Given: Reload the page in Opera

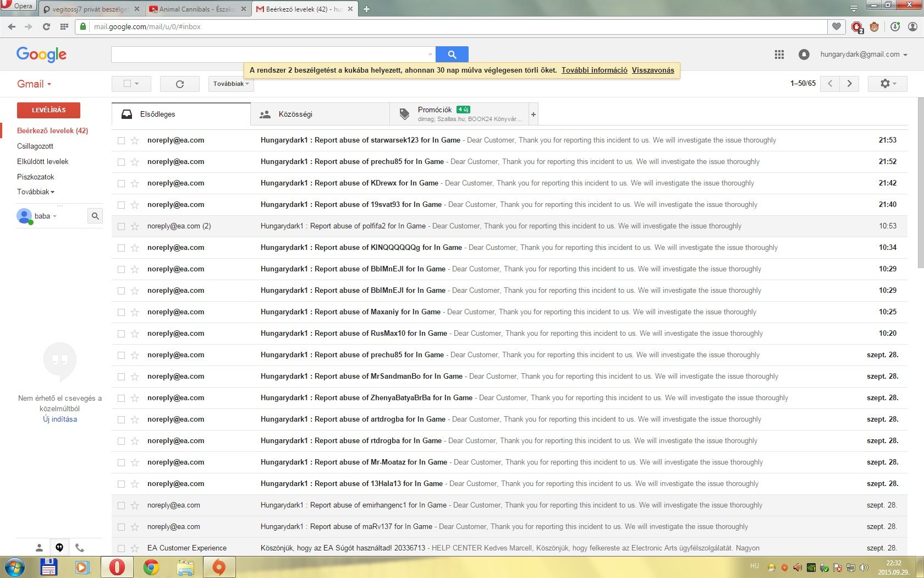Looking at the screenshot, I should pos(46,26).
